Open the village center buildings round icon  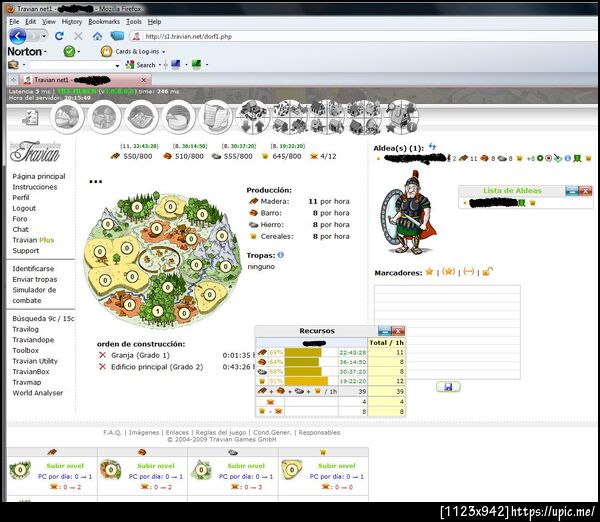coord(104,117)
